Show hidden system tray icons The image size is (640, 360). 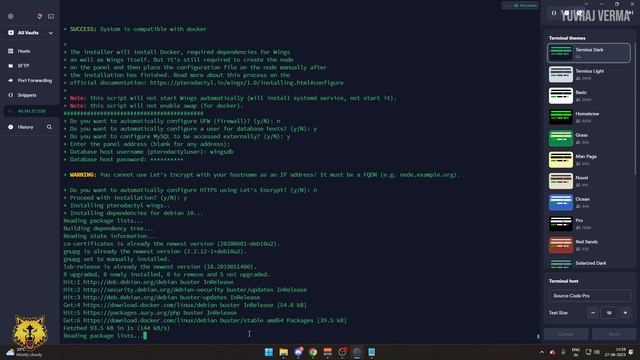tap(542, 352)
